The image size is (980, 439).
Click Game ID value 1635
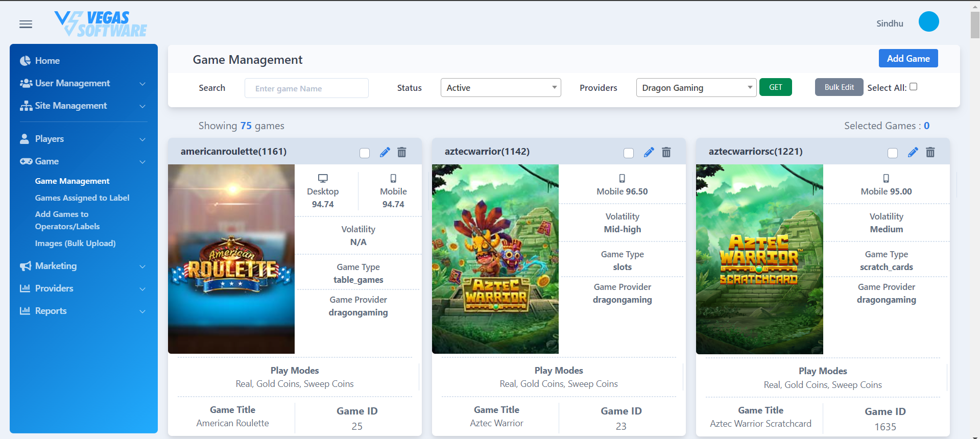[x=885, y=427]
